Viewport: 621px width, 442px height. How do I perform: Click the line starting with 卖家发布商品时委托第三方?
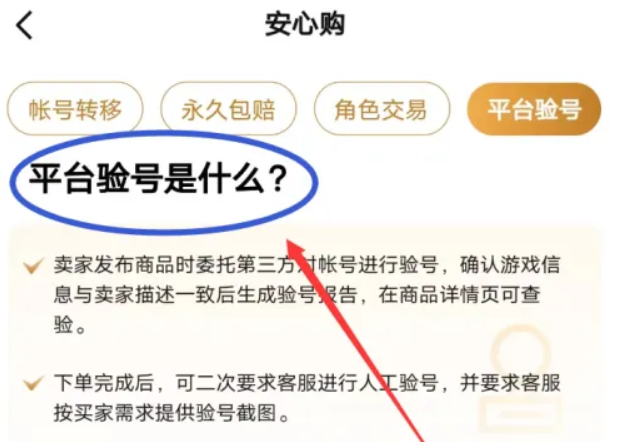[307, 265]
